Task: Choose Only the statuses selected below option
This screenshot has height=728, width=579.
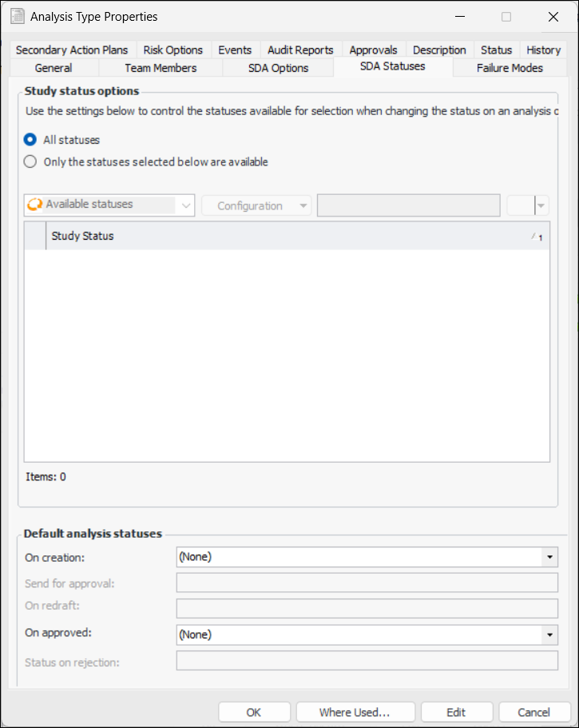Action: [x=31, y=161]
